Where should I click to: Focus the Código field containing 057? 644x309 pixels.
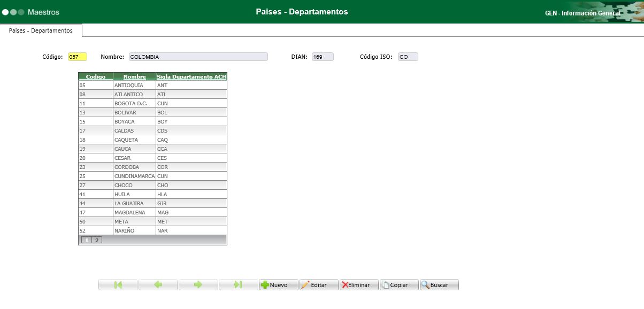click(x=78, y=57)
